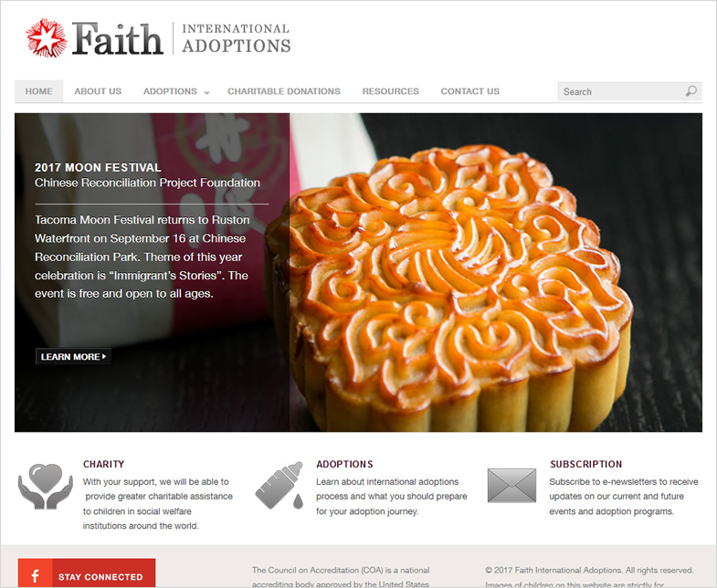This screenshot has height=588, width=717.
Task: Click the red star logo icon
Action: point(47,38)
